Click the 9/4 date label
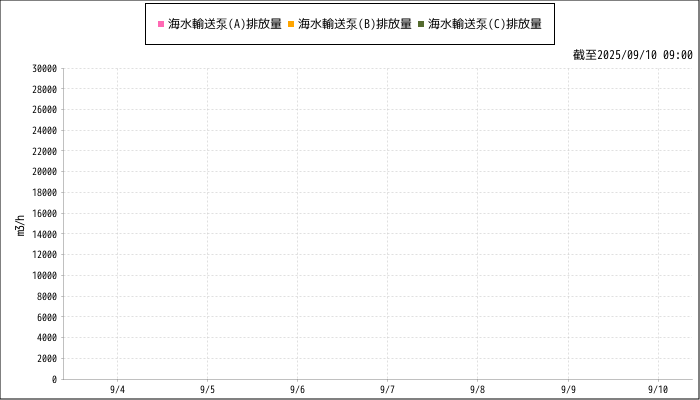 pyautogui.click(x=117, y=390)
